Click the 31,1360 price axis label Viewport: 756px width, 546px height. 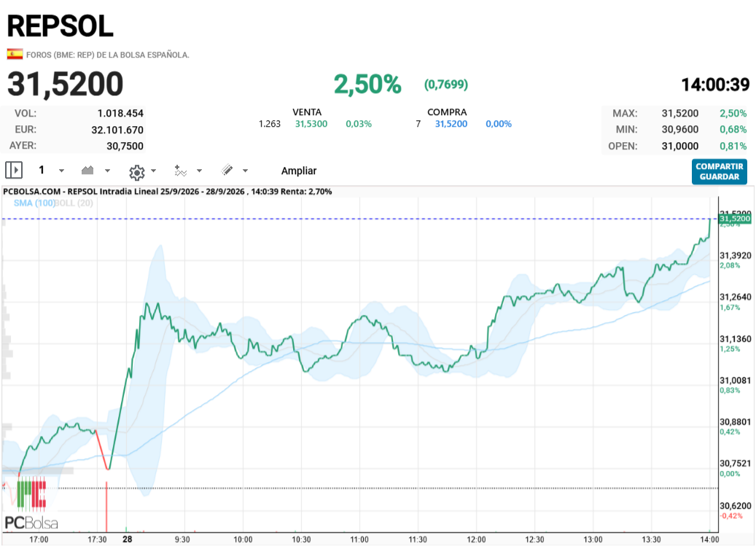click(x=736, y=339)
